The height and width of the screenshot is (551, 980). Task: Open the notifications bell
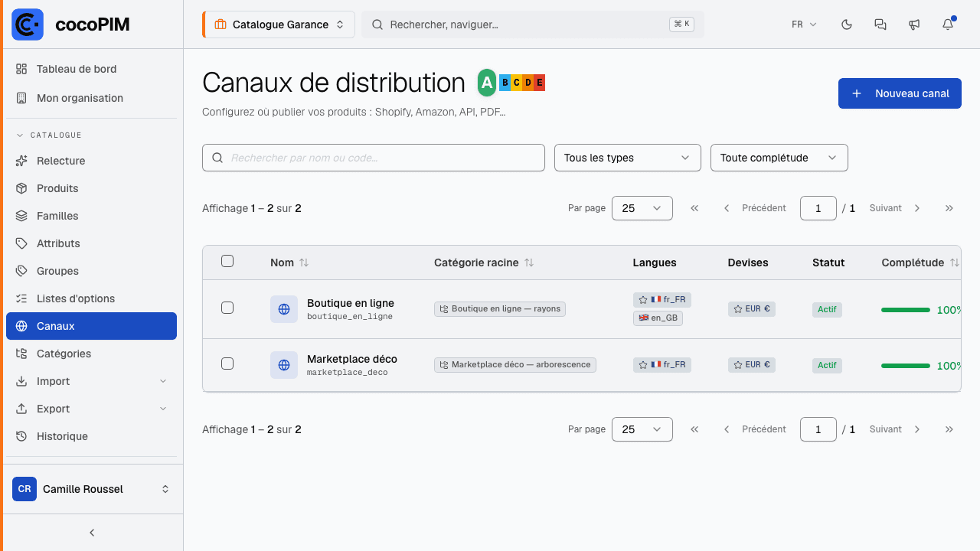(x=948, y=24)
